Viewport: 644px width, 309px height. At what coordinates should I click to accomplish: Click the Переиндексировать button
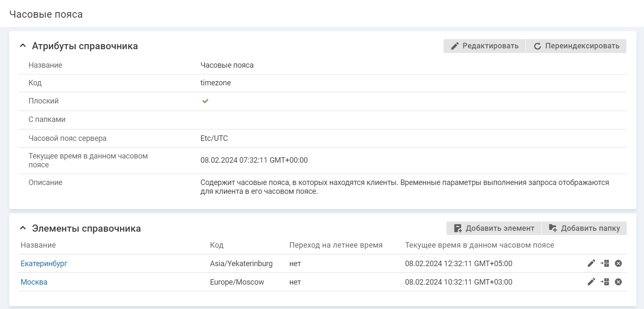pos(576,46)
